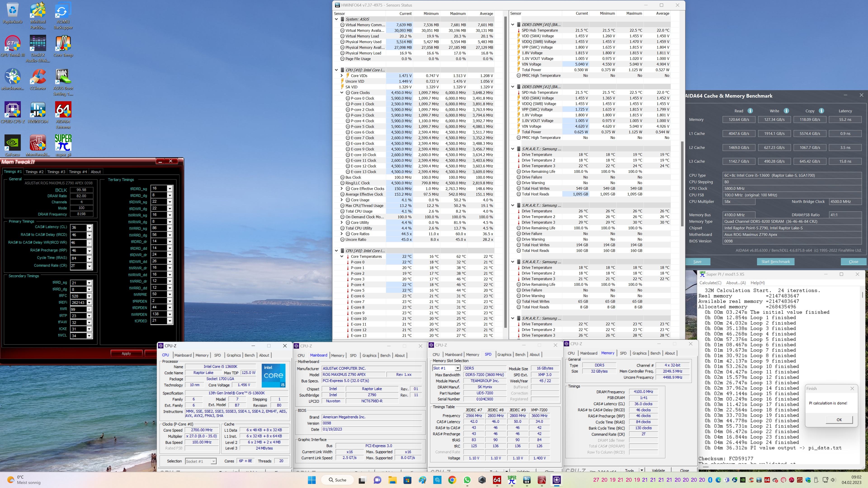Open the tRFC value dropdown in MemTweakIt

89,296
